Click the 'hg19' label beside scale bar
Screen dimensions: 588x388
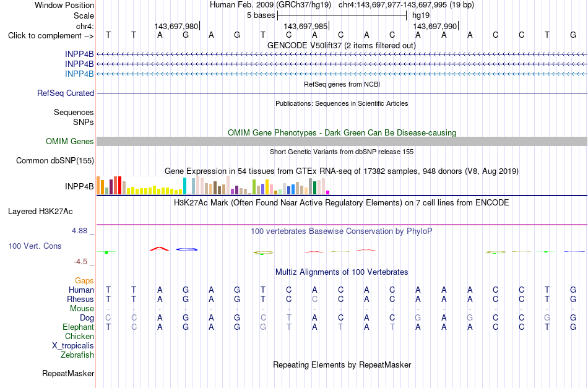coord(421,15)
